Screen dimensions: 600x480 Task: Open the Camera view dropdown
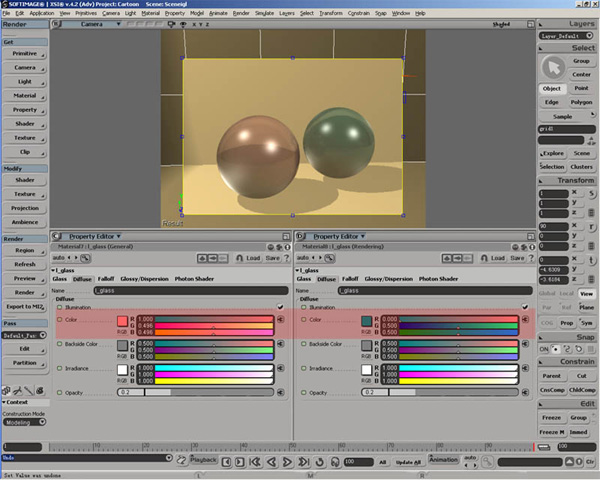click(x=92, y=24)
